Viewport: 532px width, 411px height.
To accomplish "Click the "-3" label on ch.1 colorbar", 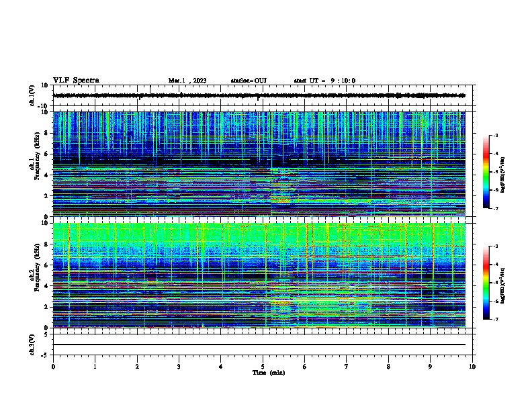I will point(495,136).
